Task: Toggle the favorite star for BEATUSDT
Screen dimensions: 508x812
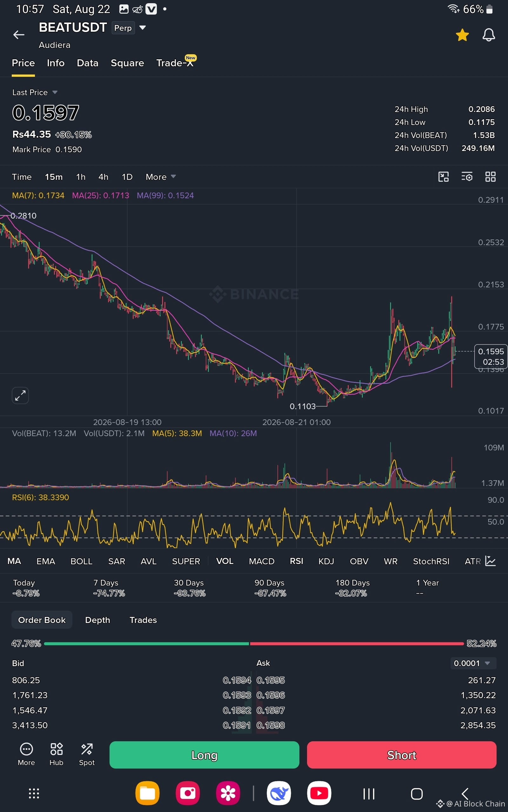Action: [462, 35]
